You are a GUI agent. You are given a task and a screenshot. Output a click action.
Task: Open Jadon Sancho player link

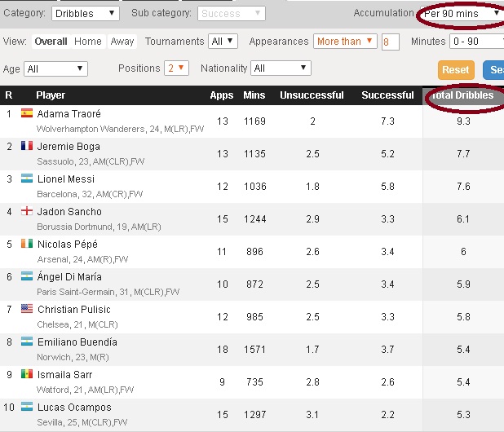point(69,212)
